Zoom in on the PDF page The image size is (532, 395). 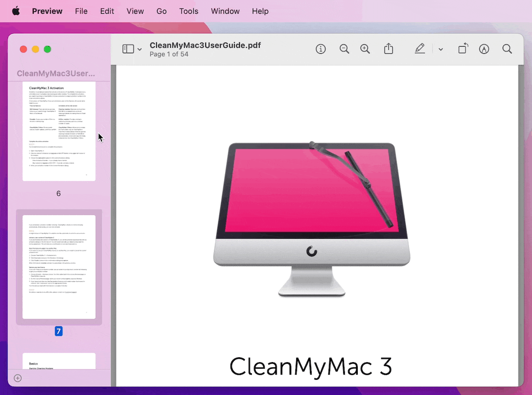point(365,49)
